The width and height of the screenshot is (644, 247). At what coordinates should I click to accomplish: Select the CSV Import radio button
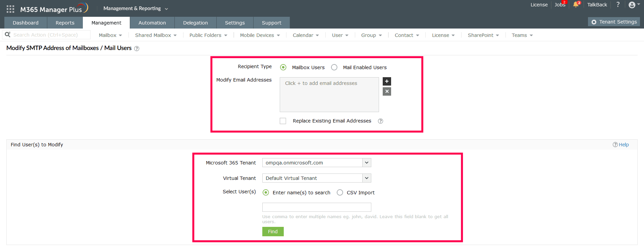[340, 193]
